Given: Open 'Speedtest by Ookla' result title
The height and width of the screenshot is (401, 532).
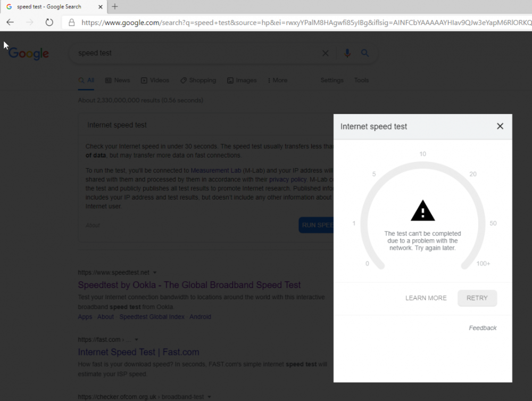Looking at the screenshot, I should (189, 285).
